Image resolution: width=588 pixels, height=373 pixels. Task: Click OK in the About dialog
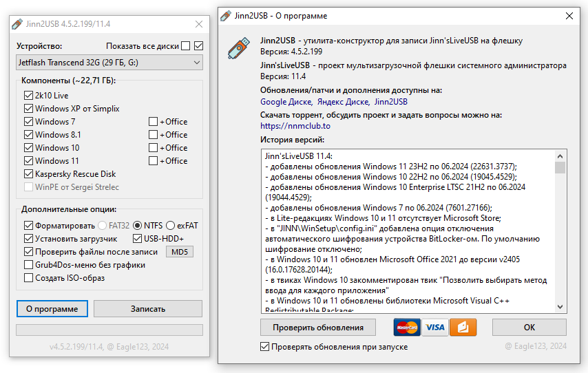point(529,328)
